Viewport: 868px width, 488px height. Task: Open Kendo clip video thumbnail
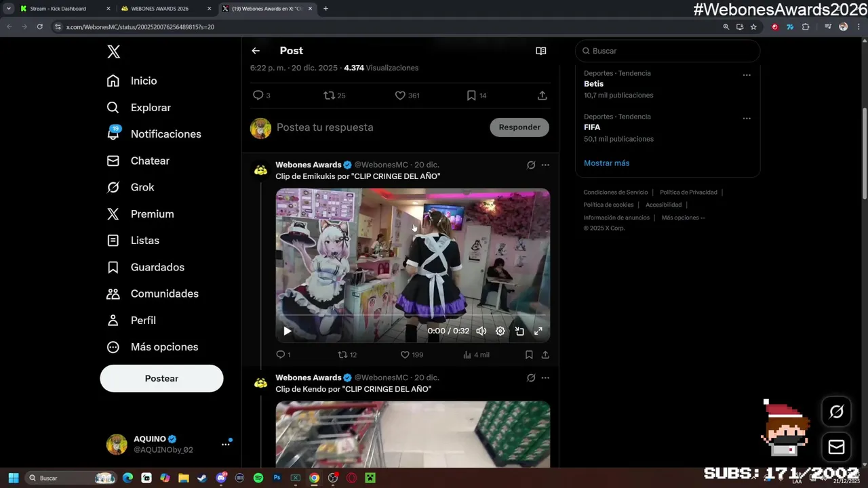tap(412, 434)
